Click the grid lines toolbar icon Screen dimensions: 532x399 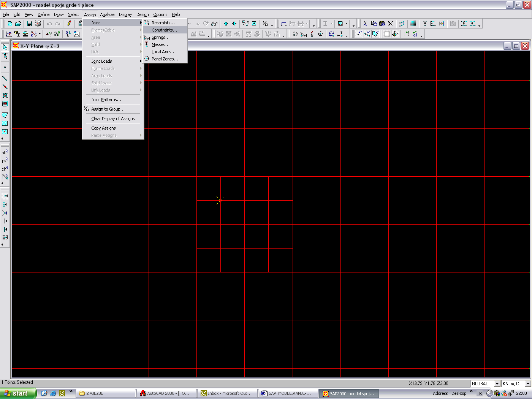(413, 24)
